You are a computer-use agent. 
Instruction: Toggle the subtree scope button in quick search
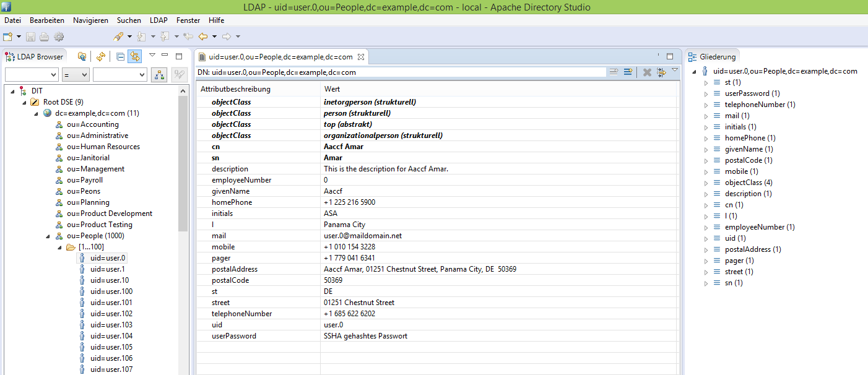(159, 75)
